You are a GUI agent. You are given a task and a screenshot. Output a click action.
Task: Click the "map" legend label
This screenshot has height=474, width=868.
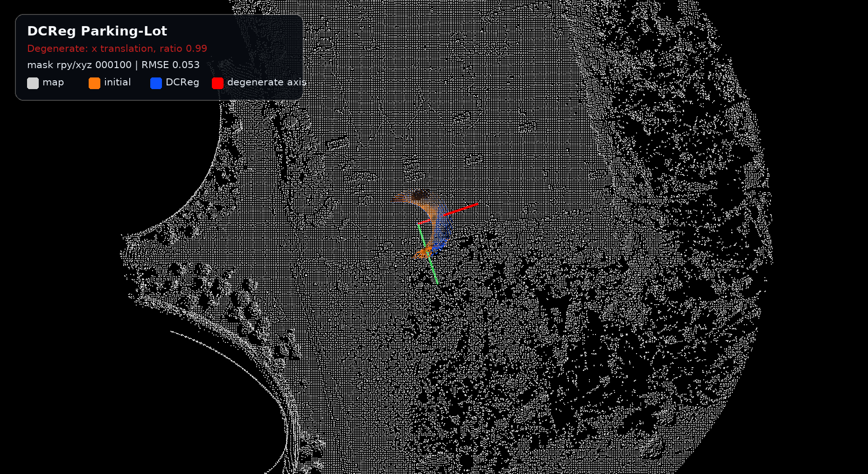click(53, 83)
